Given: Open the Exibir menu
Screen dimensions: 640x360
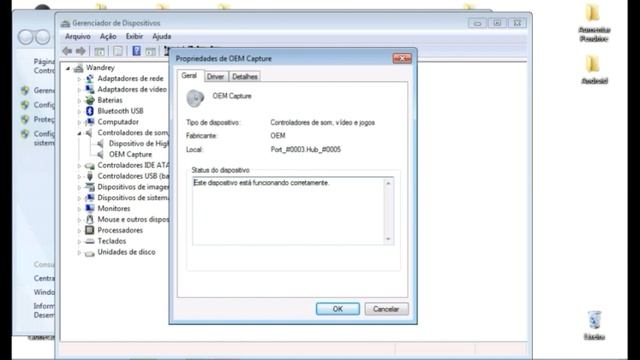Looking at the screenshot, I should 134,36.
